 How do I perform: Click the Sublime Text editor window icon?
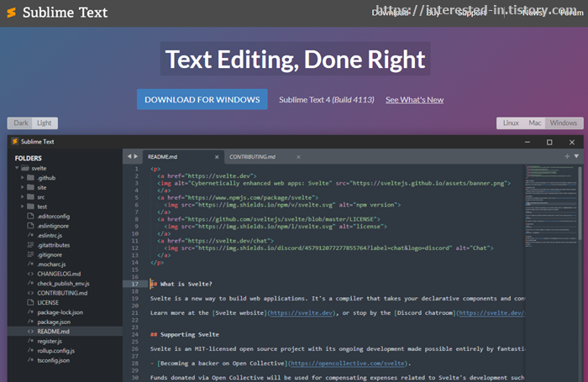14,141
